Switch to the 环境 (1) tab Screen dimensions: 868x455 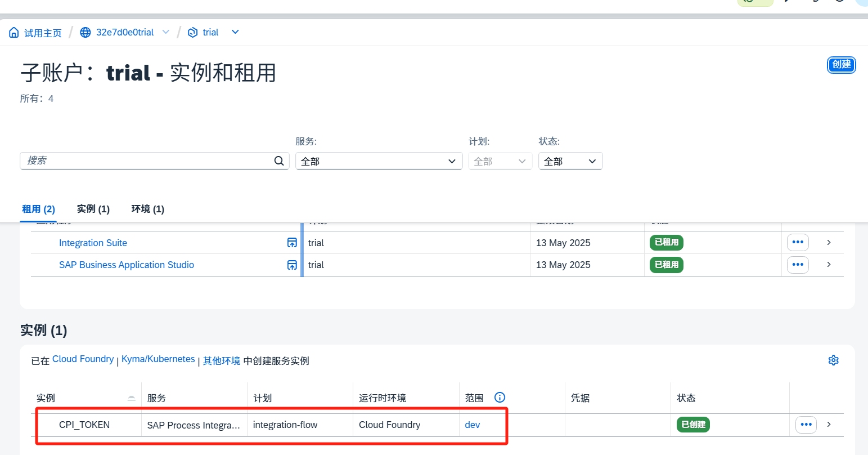(x=148, y=209)
